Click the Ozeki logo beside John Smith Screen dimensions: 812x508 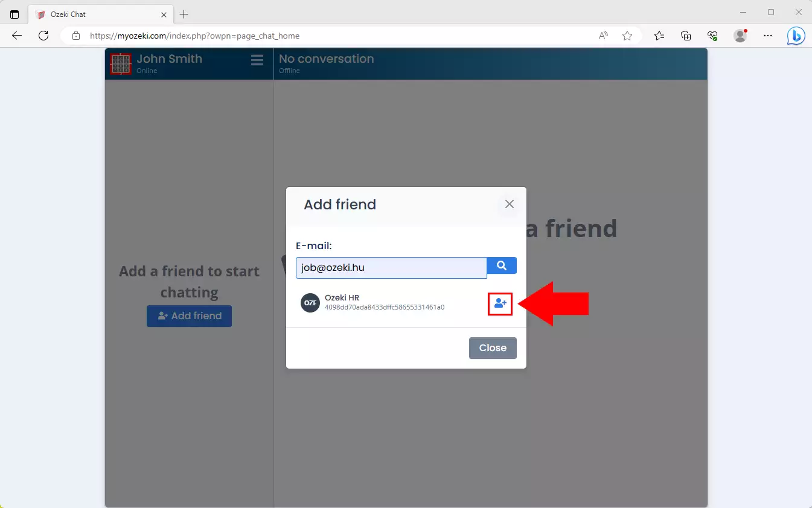[121, 64]
